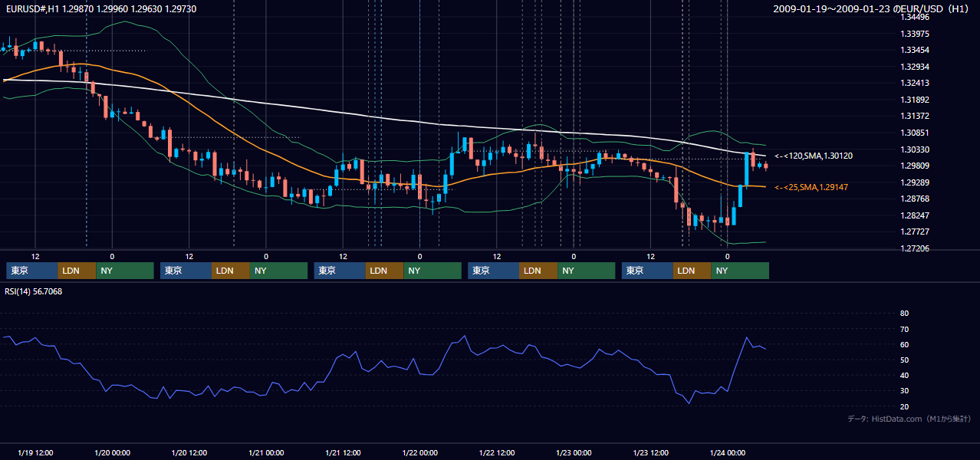
Task: Click the 1.27206 bottom price label
Action: [x=915, y=248]
